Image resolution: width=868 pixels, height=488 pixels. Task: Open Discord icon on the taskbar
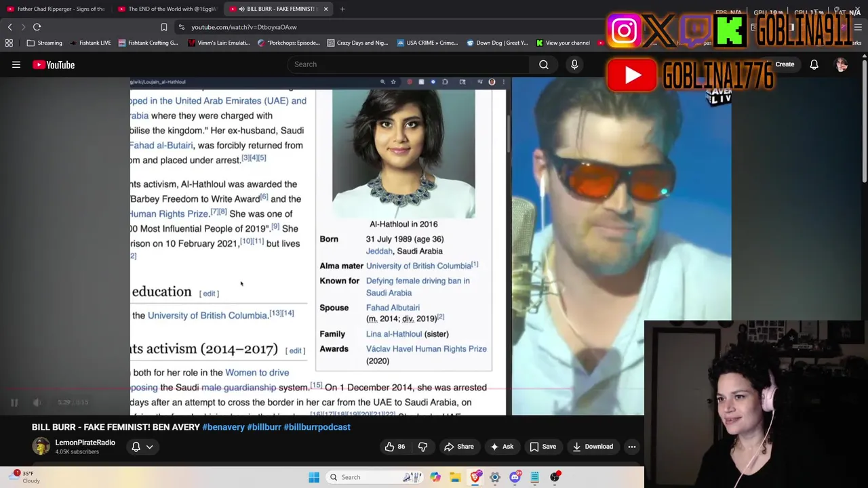[515, 477]
